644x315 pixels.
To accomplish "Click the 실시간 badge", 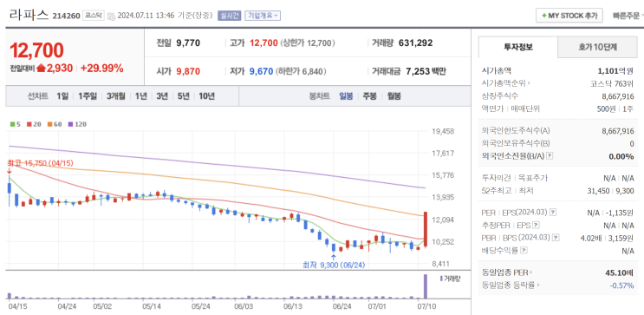I will tap(229, 16).
